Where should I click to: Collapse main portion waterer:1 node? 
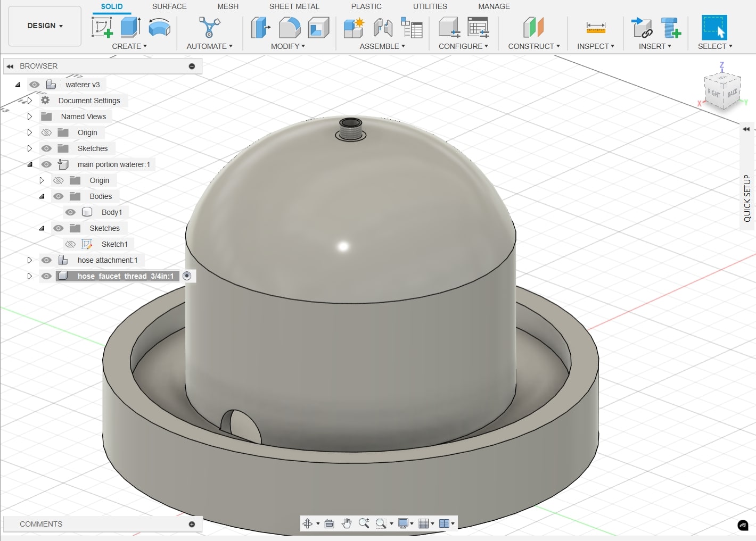pos(30,164)
